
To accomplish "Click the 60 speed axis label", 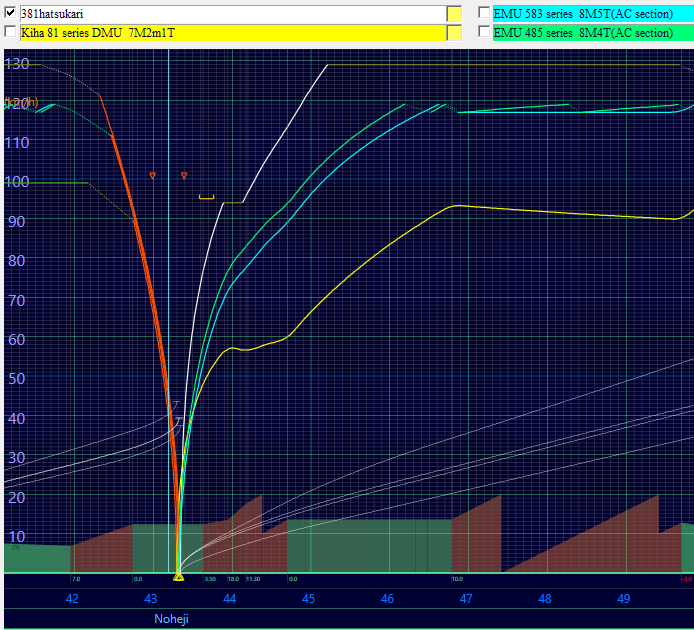I will click(17, 340).
